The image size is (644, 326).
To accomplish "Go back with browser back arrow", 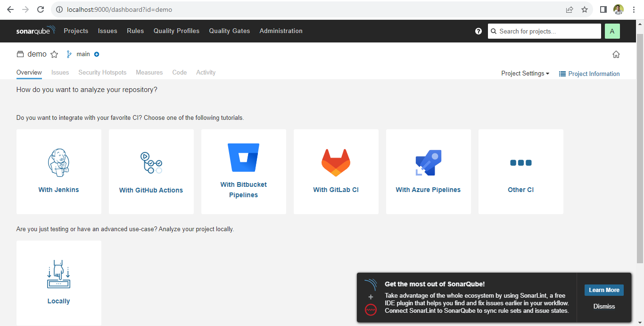I will tap(10, 9).
